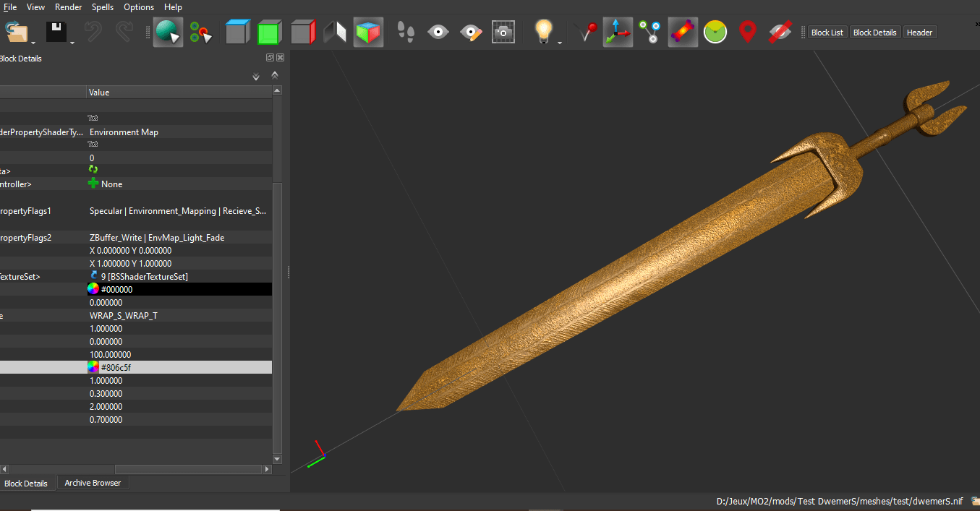Click the 100.000000 value field

[111, 354]
